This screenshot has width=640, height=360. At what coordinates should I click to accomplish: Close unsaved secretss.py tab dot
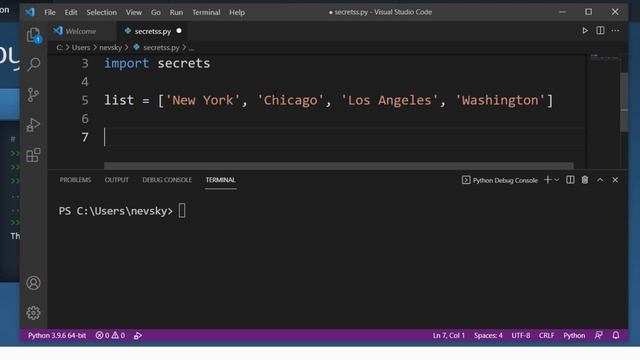[x=179, y=31]
